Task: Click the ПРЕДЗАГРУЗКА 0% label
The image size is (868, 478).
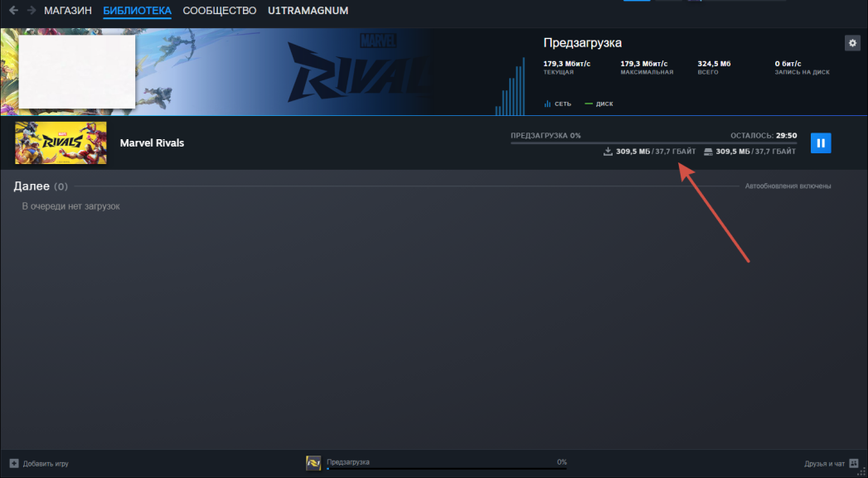Action: (546, 136)
